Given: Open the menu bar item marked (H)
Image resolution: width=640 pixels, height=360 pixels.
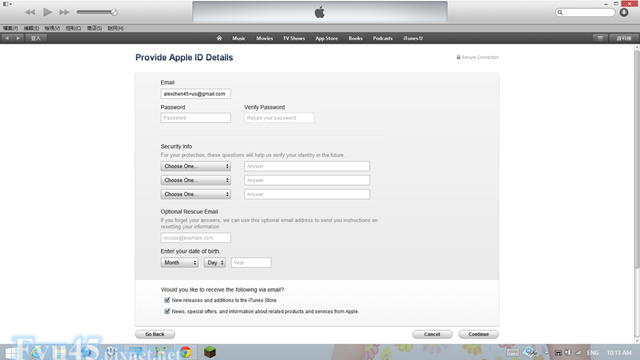Looking at the screenshot, I should pos(116,28).
